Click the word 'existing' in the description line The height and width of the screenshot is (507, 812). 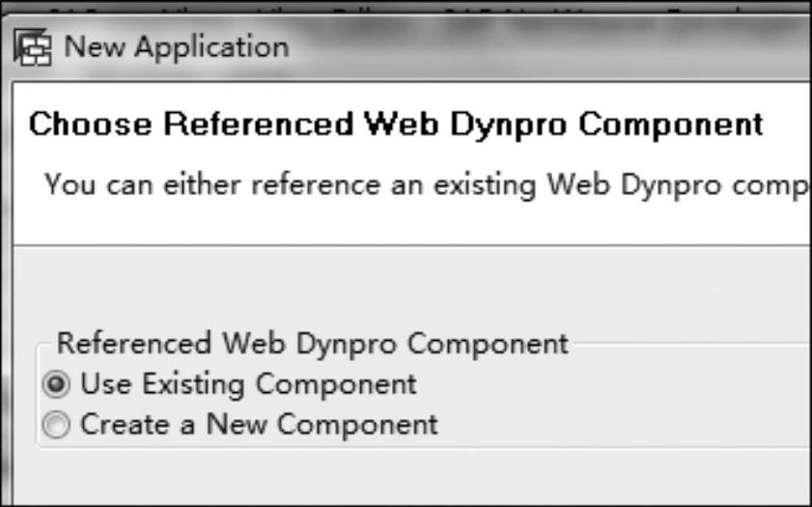(x=484, y=185)
